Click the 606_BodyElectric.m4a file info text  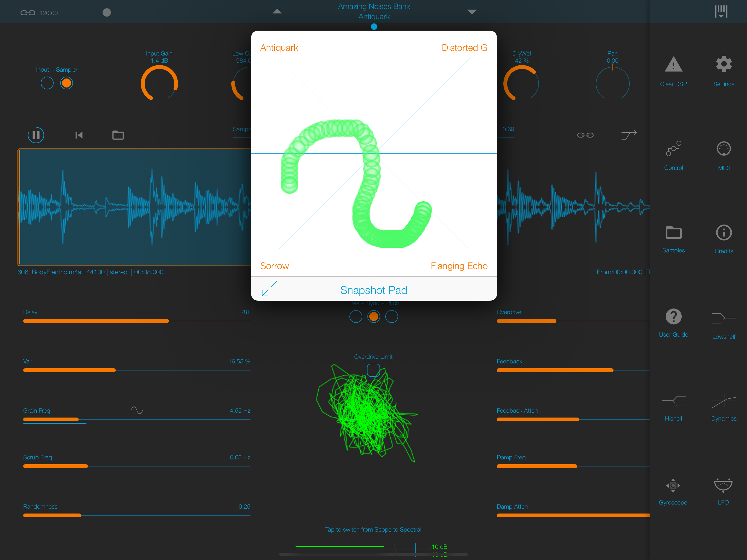[90, 272]
